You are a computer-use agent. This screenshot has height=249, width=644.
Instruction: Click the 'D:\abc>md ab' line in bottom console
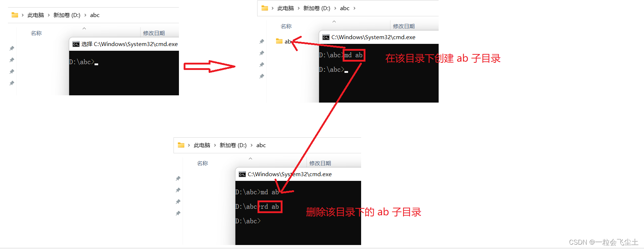click(257, 192)
